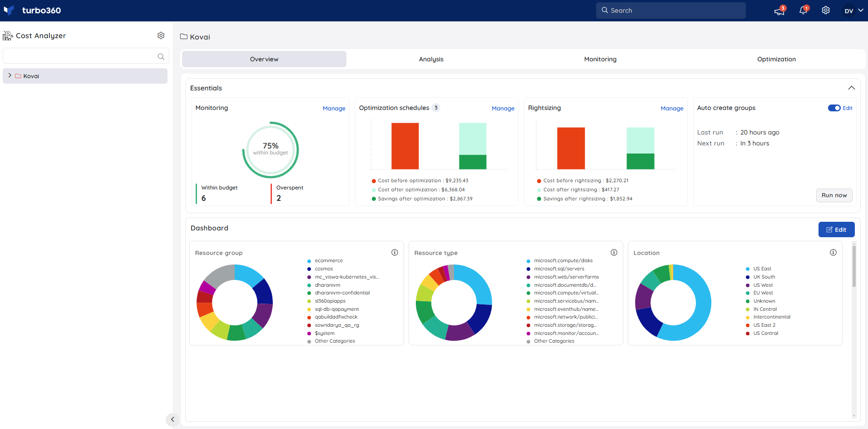This screenshot has width=868, height=429.
Task: Click the $system legend entry
Action: click(321, 334)
